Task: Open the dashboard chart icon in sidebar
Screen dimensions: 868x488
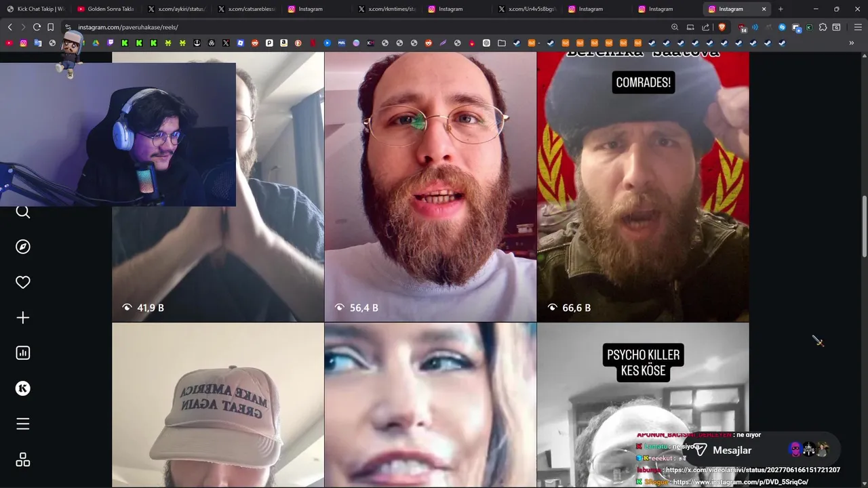Action: (22, 352)
